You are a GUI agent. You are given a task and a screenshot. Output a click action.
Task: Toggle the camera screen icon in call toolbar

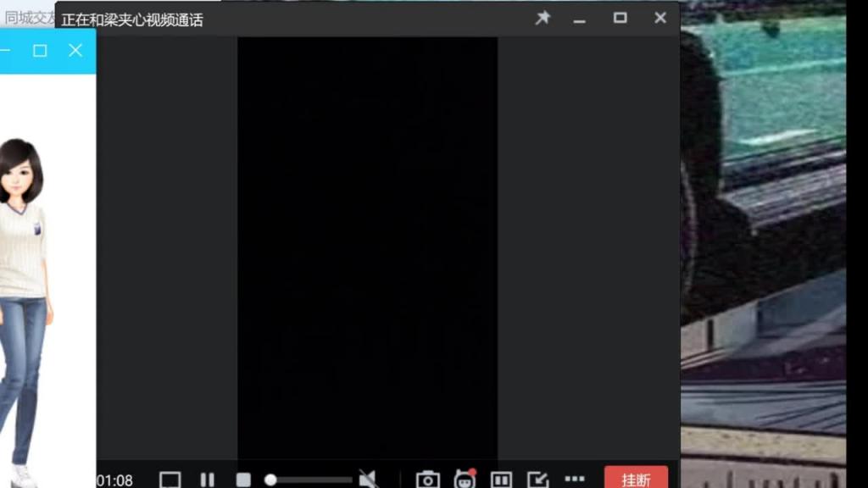[x=170, y=480]
